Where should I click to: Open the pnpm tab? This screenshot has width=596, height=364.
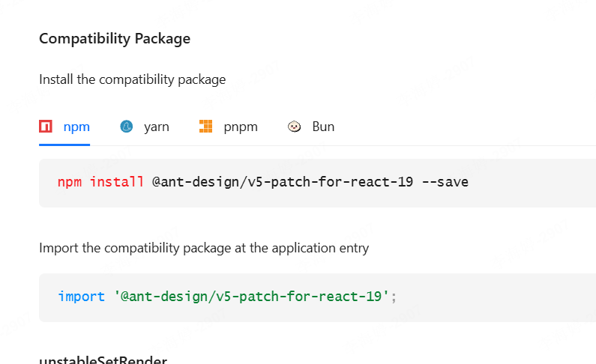click(229, 127)
